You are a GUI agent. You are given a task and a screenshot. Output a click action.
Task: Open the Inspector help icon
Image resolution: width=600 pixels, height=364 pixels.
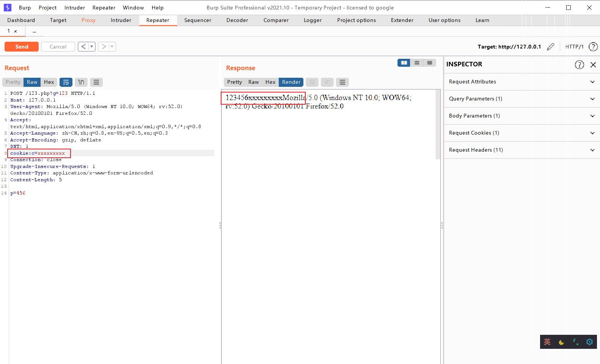(x=579, y=64)
